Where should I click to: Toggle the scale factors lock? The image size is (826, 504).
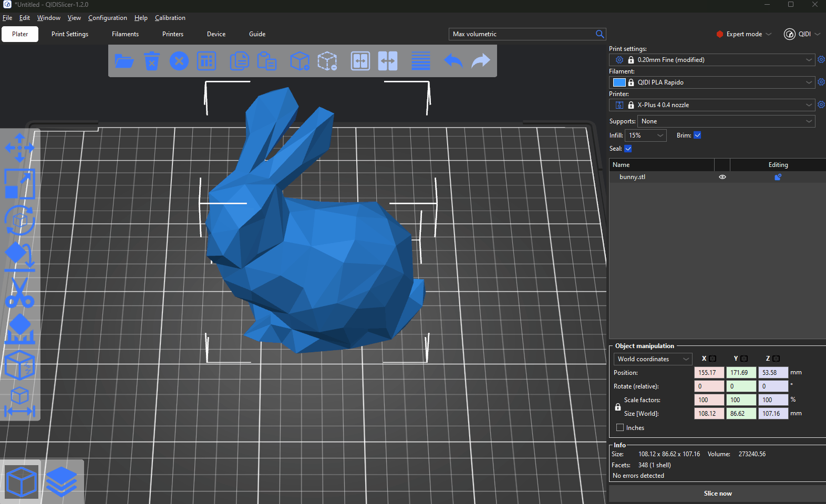coord(618,407)
